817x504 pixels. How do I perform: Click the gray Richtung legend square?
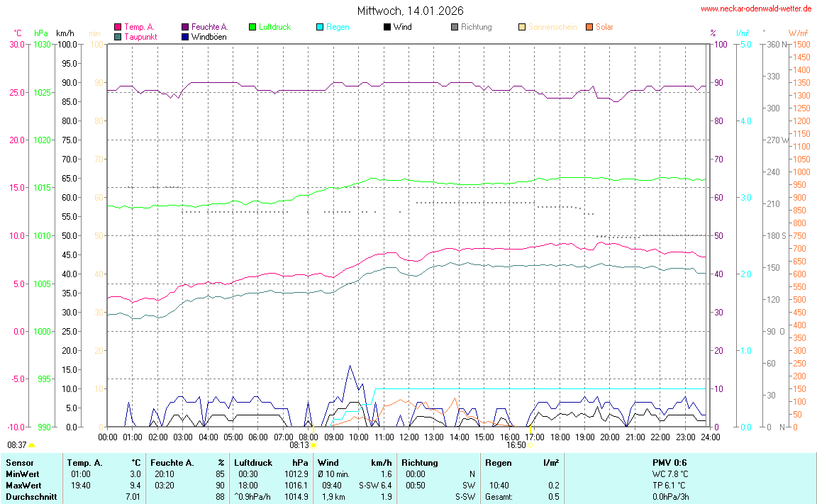[x=455, y=27]
